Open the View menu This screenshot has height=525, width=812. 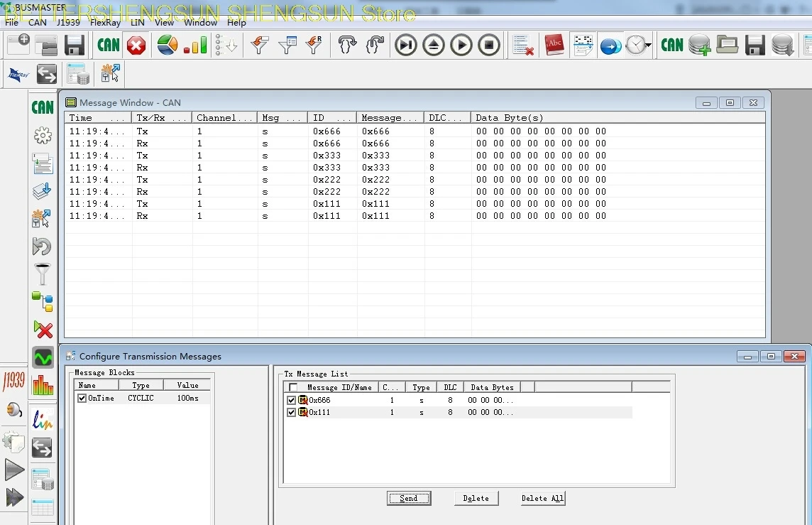pyautogui.click(x=164, y=22)
